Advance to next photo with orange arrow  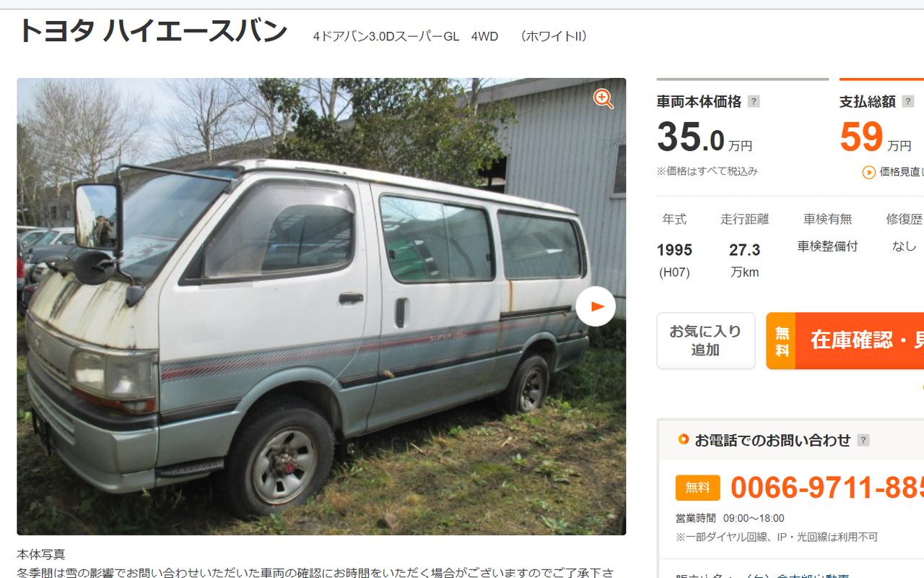(x=596, y=306)
